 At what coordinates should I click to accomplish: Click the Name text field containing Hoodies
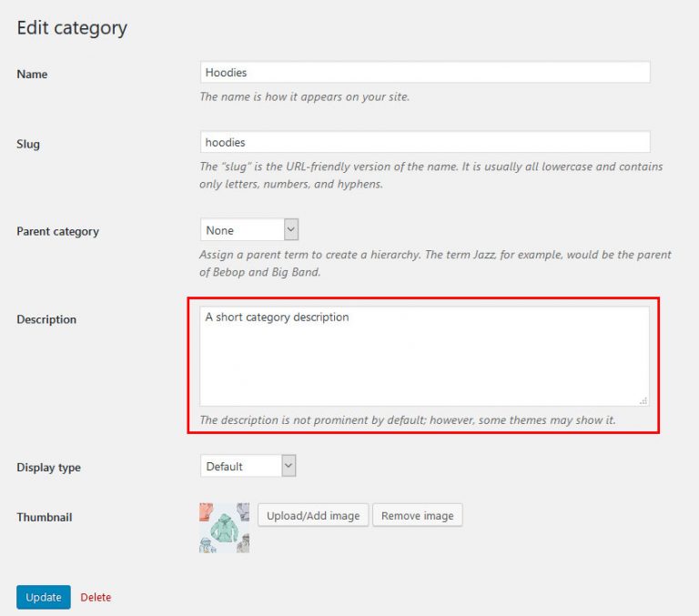pos(424,73)
